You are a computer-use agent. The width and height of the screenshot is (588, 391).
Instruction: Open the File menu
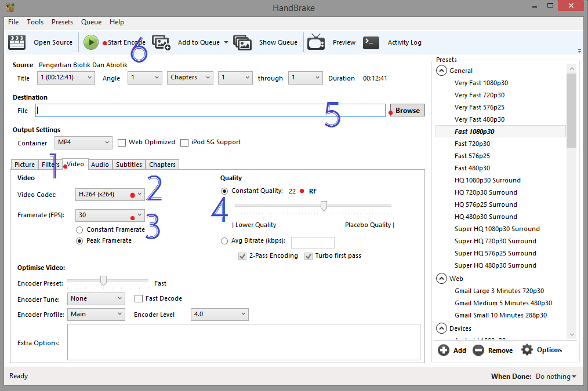[13, 22]
